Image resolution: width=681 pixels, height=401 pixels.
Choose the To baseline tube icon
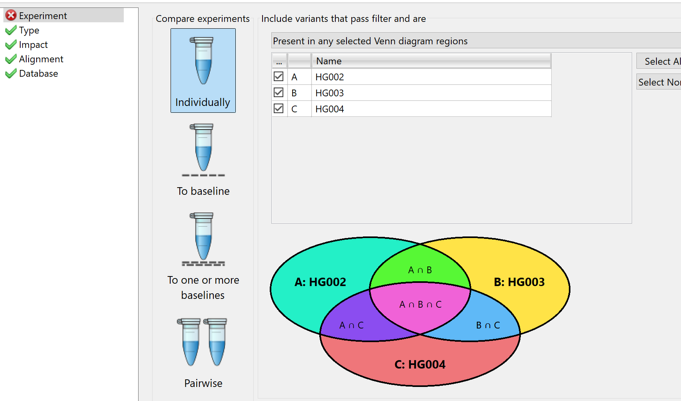[x=203, y=150]
